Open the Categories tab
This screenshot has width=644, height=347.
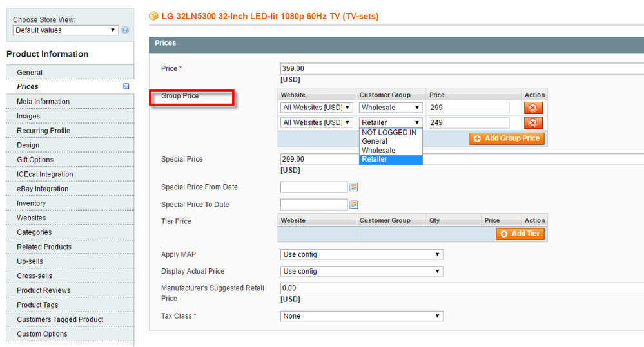(x=70, y=232)
